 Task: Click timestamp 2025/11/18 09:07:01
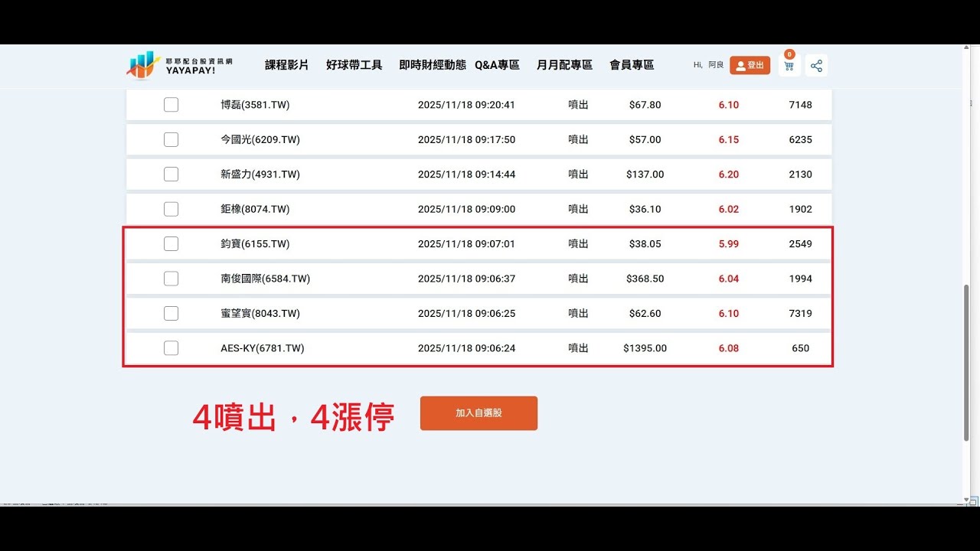(466, 244)
